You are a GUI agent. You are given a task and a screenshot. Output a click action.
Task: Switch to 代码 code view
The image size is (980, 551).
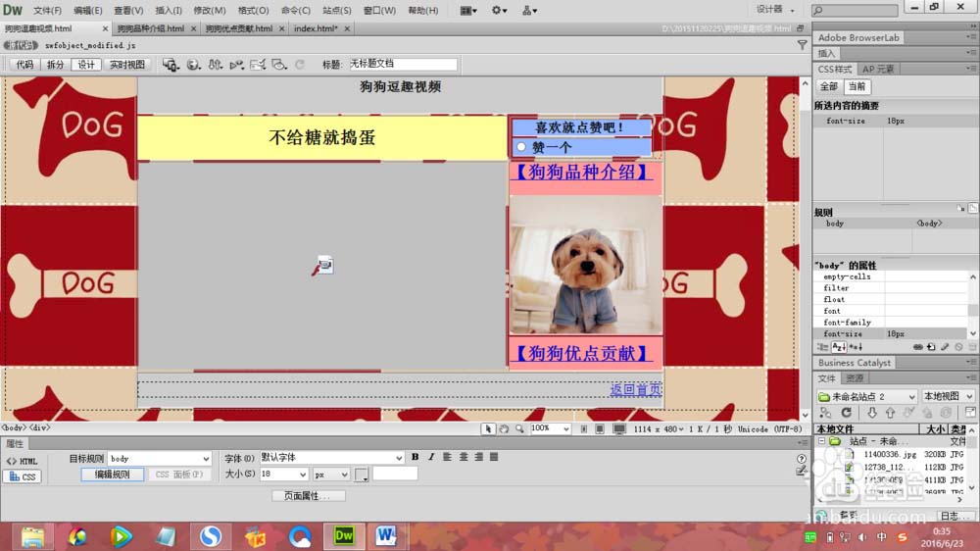pyautogui.click(x=25, y=65)
